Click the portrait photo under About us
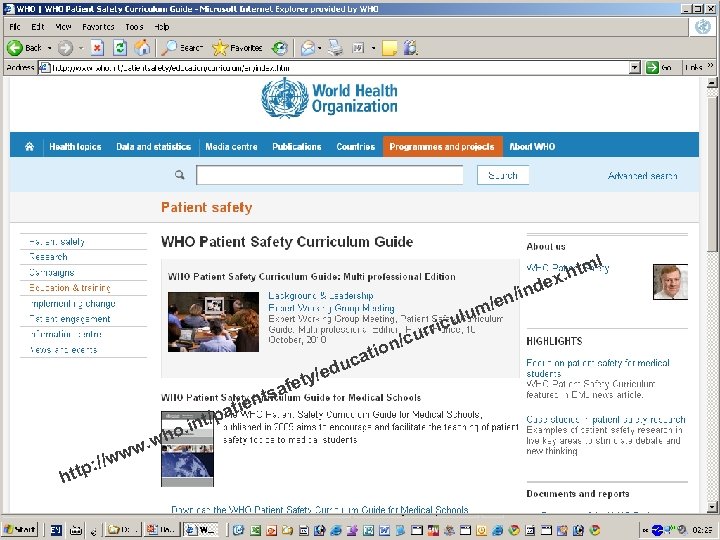Image resolution: width=720 pixels, height=540 pixels. pyautogui.click(x=670, y=282)
